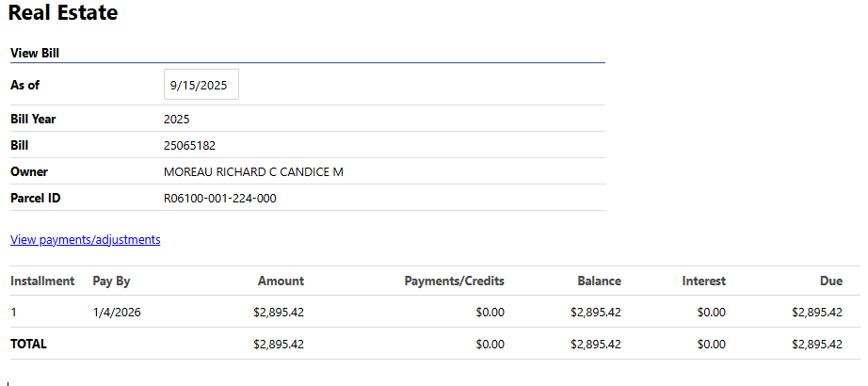Click the Bill Year value 2025
Viewport: 868px width, 386px height.
tap(177, 120)
